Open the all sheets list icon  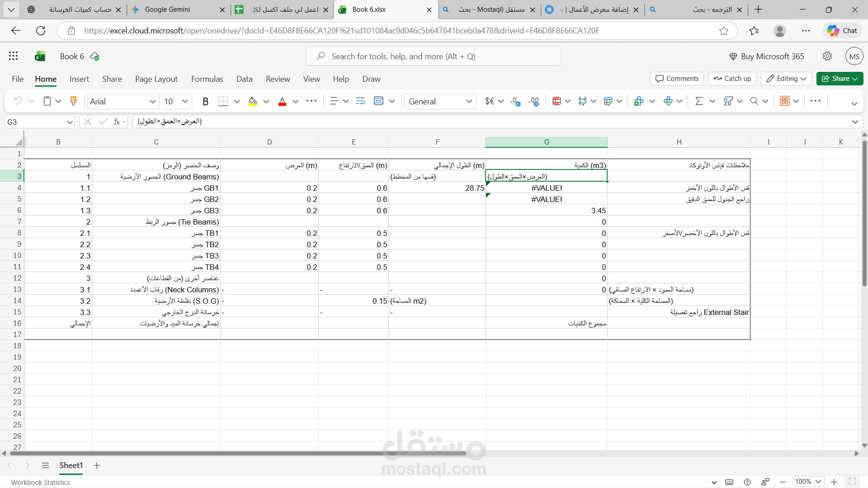(x=45, y=465)
